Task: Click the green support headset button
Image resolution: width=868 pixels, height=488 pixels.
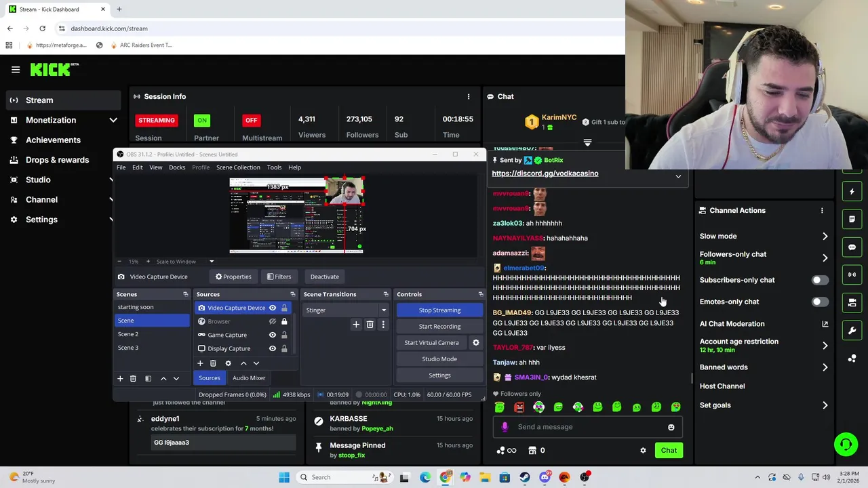Action: [846, 445]
